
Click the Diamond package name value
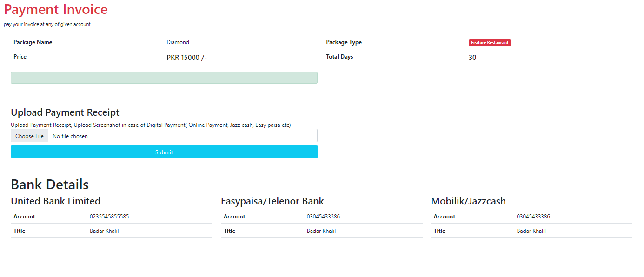pos(178,42)
